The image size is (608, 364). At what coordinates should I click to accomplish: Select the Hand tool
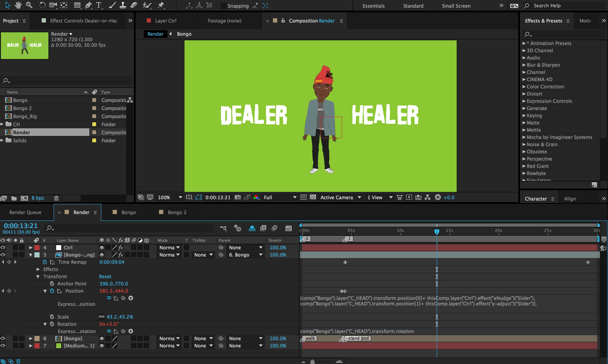(18, 5)
